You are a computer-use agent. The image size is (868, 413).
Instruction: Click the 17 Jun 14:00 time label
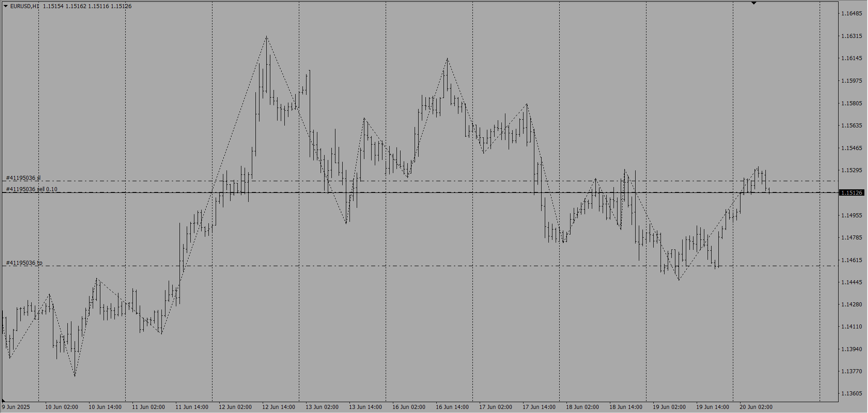coord(539,407)
